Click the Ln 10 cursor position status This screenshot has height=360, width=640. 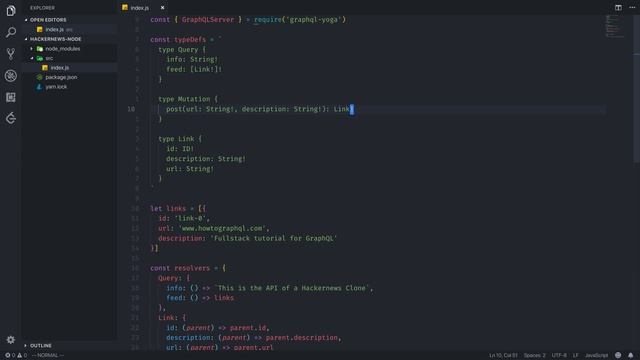click(x=503, y=355)
